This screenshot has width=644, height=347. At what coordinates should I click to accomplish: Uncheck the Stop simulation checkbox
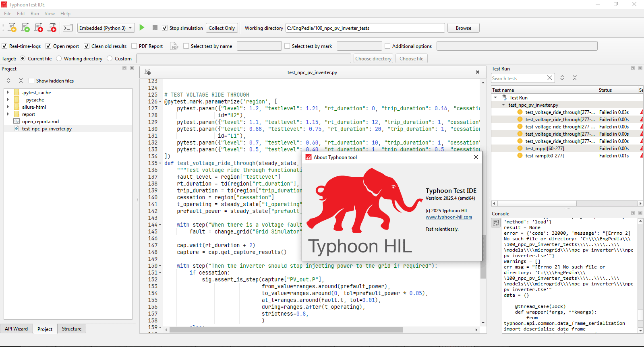pos(165,28)
